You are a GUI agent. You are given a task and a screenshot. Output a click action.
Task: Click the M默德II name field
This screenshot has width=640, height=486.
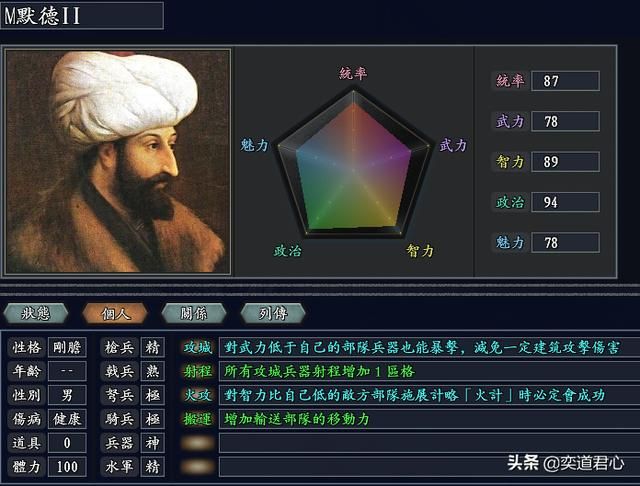[82, 16]
